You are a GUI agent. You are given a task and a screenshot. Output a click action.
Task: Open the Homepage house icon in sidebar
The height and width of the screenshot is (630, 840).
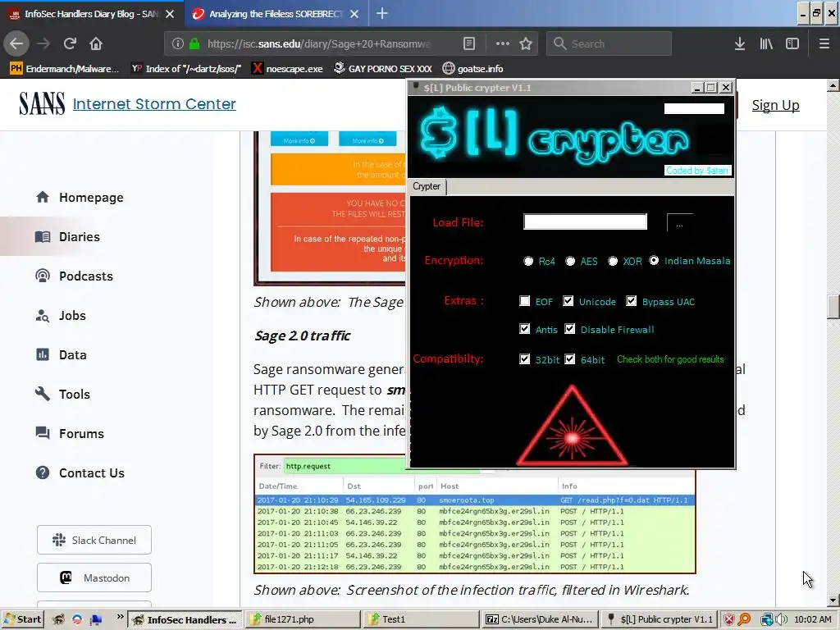click(x=43, y=197)
